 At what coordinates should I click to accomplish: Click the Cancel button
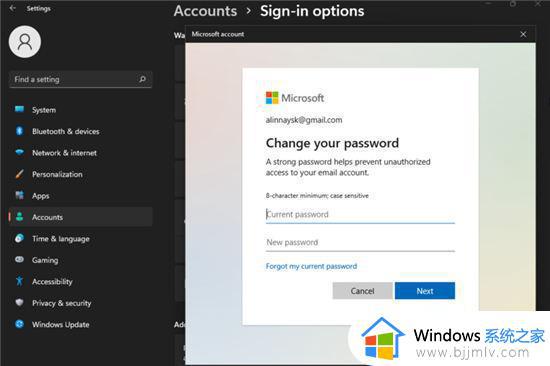362,291
